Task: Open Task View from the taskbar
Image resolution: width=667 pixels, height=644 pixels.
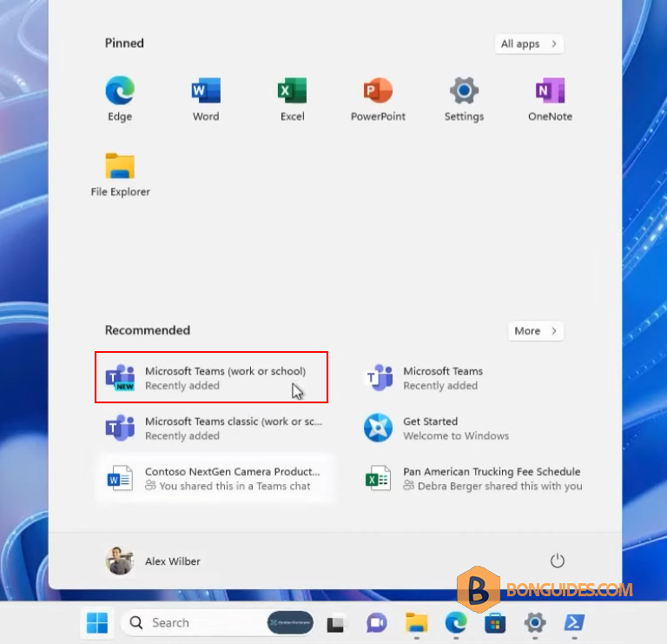Action: 335,623
